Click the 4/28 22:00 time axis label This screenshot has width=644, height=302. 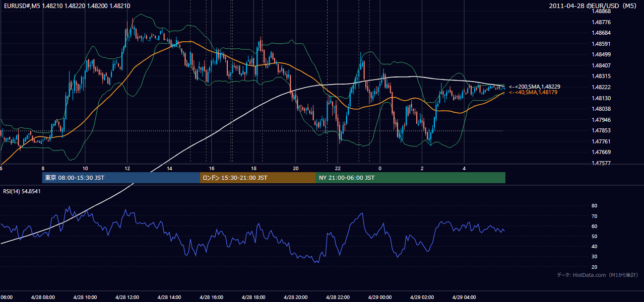tap(338, 297)
